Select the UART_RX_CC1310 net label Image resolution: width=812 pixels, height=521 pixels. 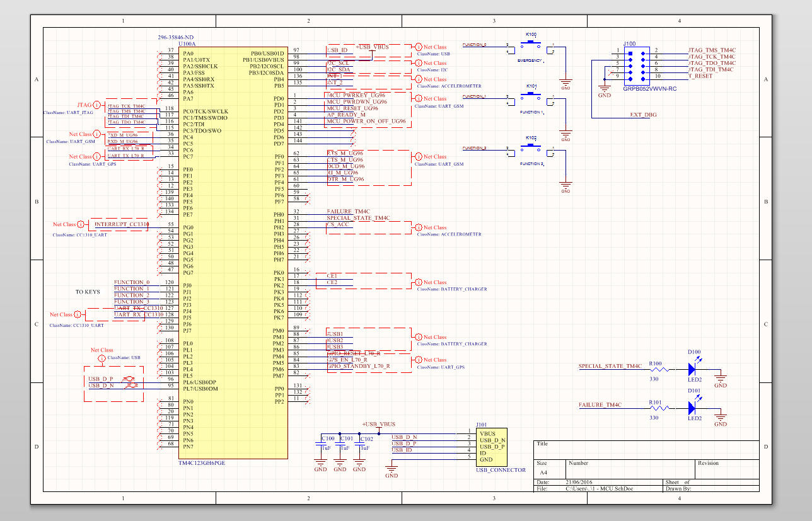tap(138, 314)
